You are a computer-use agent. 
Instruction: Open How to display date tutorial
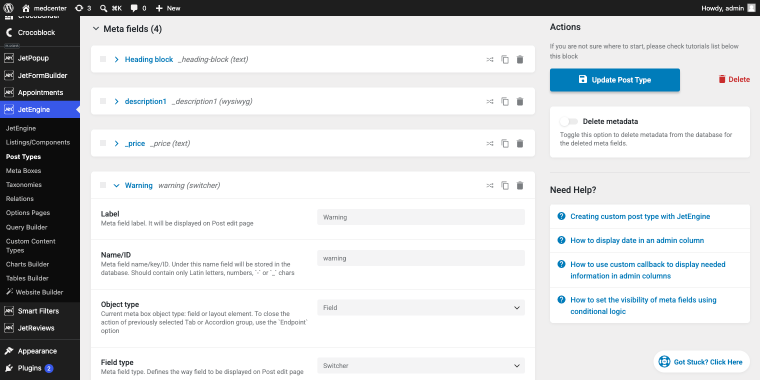[x=637, y=240]
